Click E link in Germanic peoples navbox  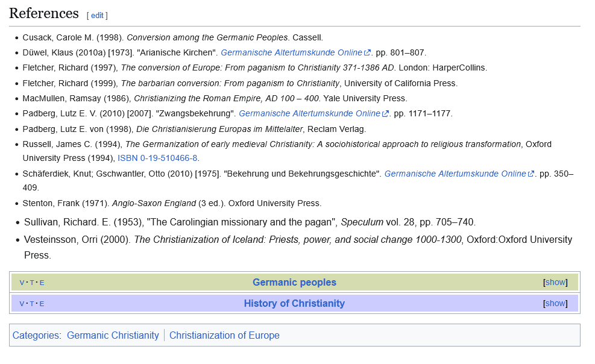coord(42,283)
